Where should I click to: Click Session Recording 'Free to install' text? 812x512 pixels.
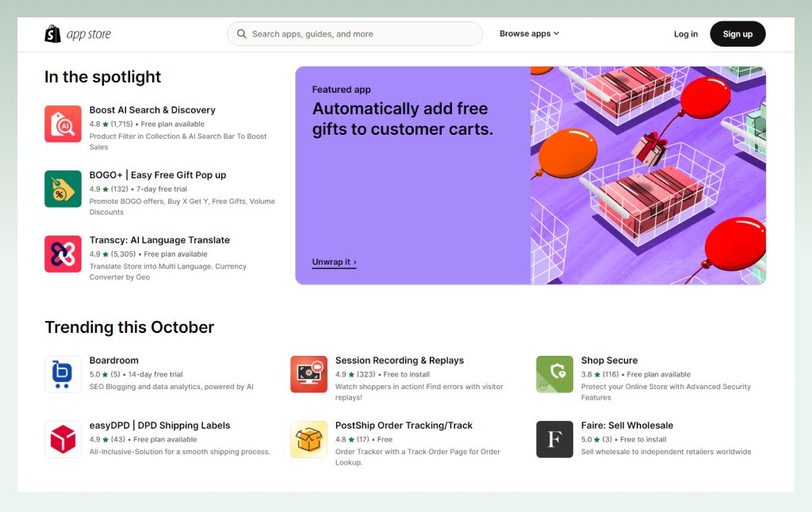pos(407,374)
